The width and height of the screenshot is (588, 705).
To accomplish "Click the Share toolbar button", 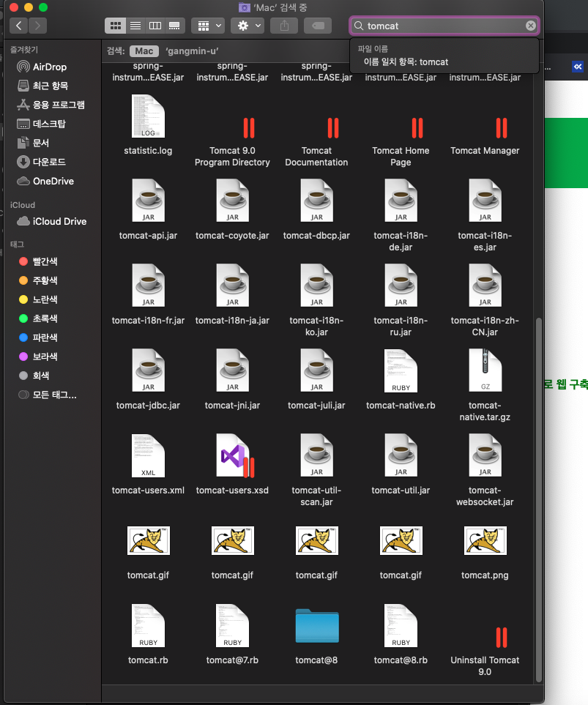I will coord(284,26).
